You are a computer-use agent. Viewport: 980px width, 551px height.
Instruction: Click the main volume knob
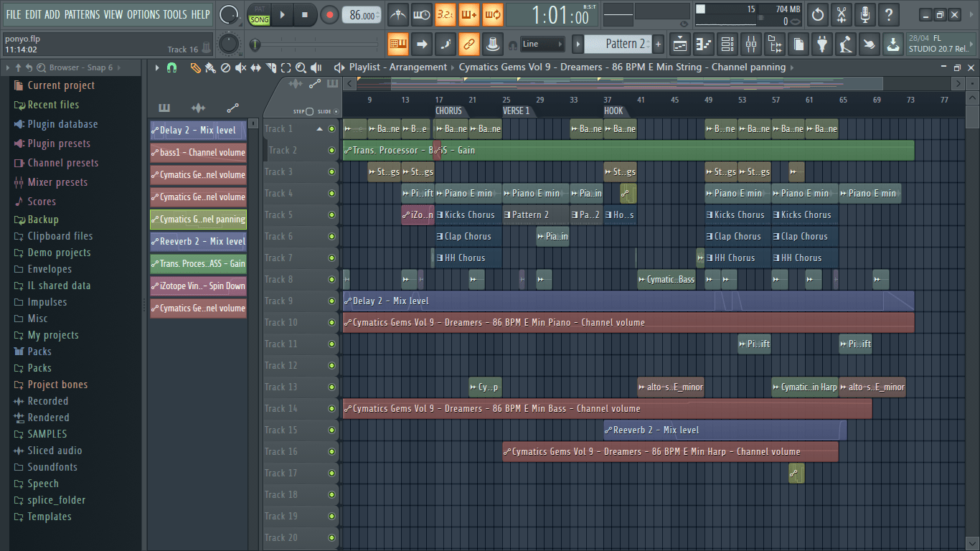[x=228, y=14]
